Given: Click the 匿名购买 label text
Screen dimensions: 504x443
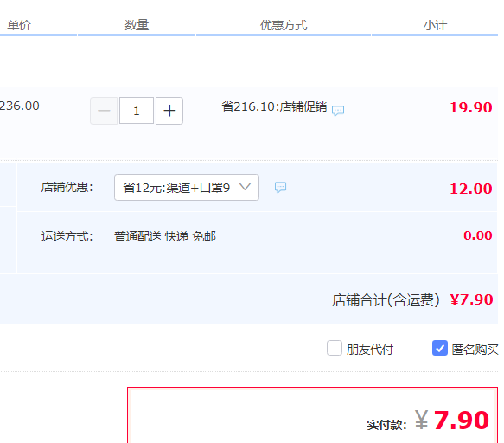Looking at the screenshot, I should (x=475, y=349).
